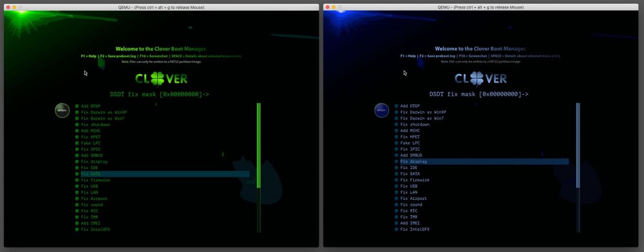
Task: Check Fix SATA in the blue window
Action: [396, 174]
